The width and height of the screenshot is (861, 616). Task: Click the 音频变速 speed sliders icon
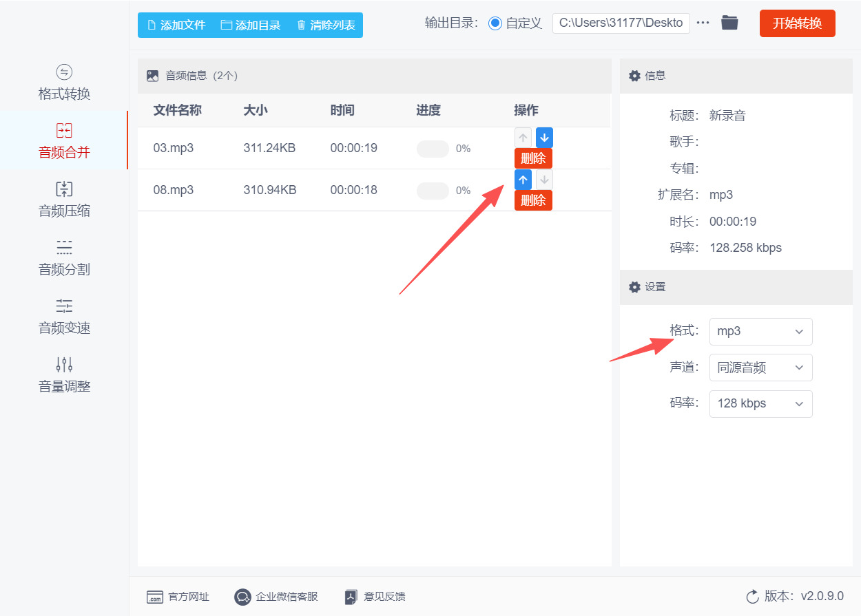point(64,306)
